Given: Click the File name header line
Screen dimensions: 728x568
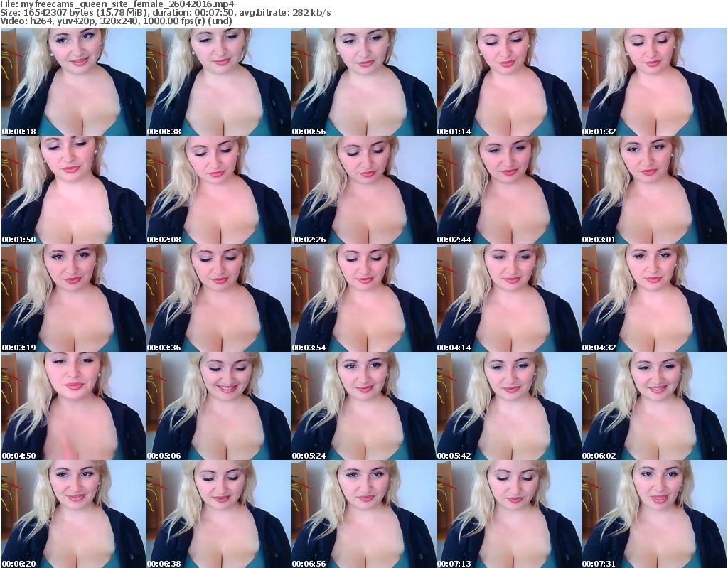Looking at the screenshot, I should coord(117,4).
